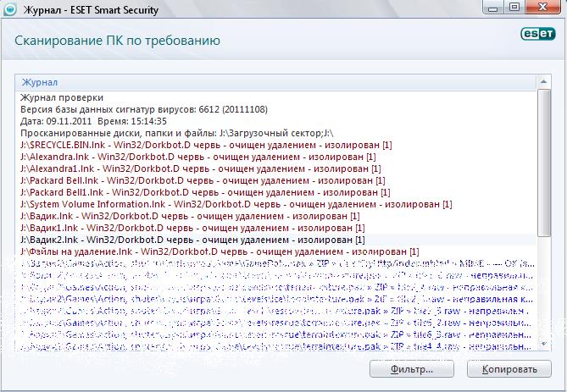Click the Журнал column header

(x=276, y=82)
